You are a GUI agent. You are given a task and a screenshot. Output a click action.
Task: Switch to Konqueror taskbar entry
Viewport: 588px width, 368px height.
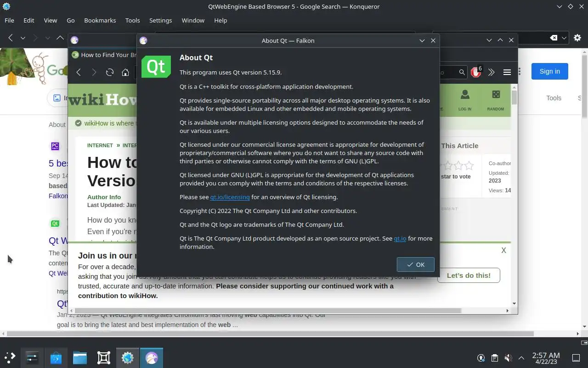pyautogui.click(x=128, y=357)
